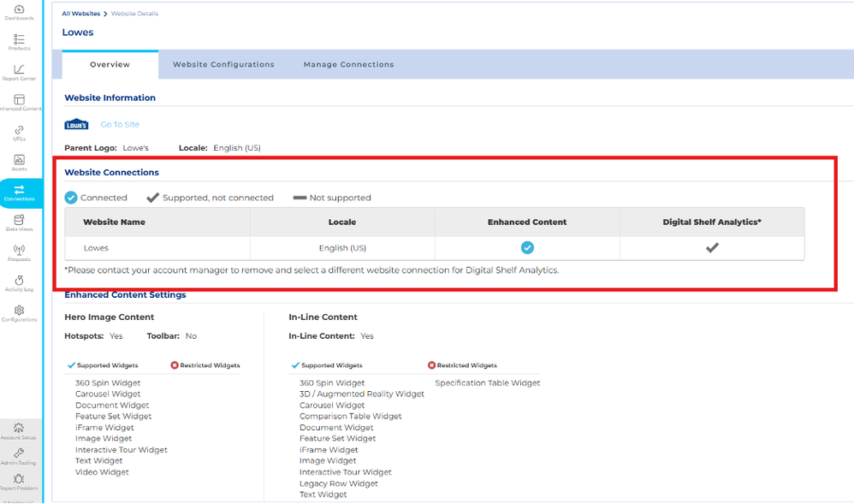Viewport: 854px width, 504px height.
Task: Go to Enhanced Content in sidebar
Action: tap(20, 103)
